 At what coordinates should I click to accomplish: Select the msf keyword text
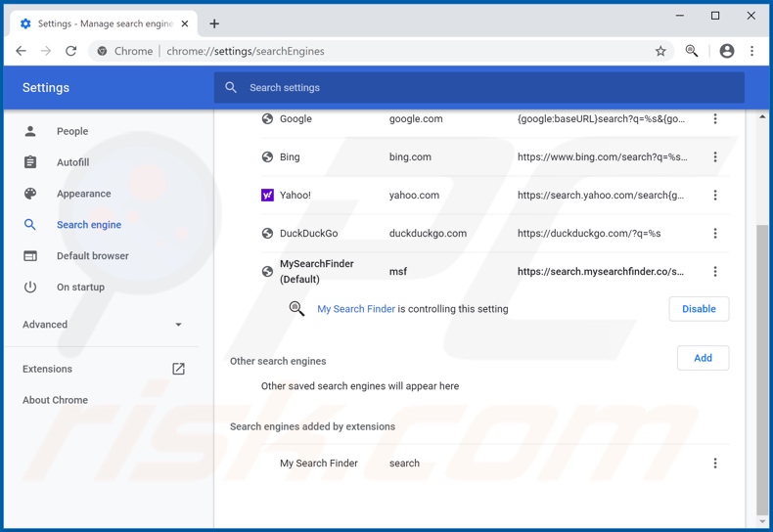(398, 272)
